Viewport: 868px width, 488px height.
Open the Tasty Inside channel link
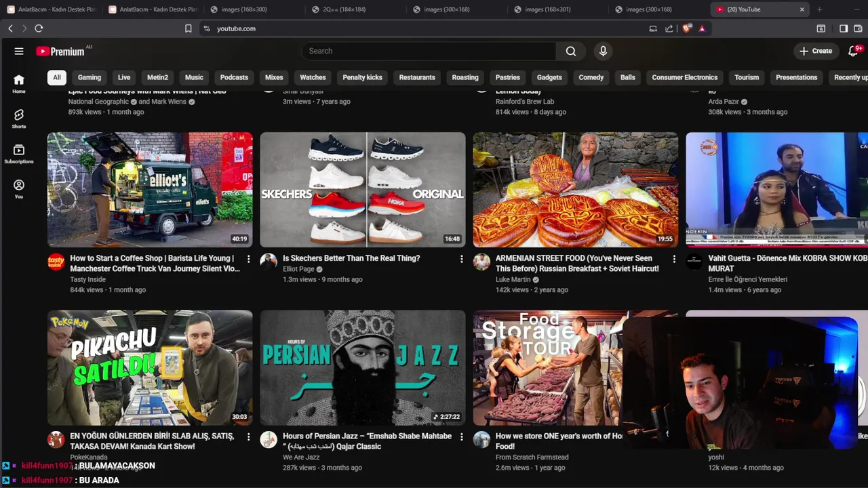(x=87, y=279)
